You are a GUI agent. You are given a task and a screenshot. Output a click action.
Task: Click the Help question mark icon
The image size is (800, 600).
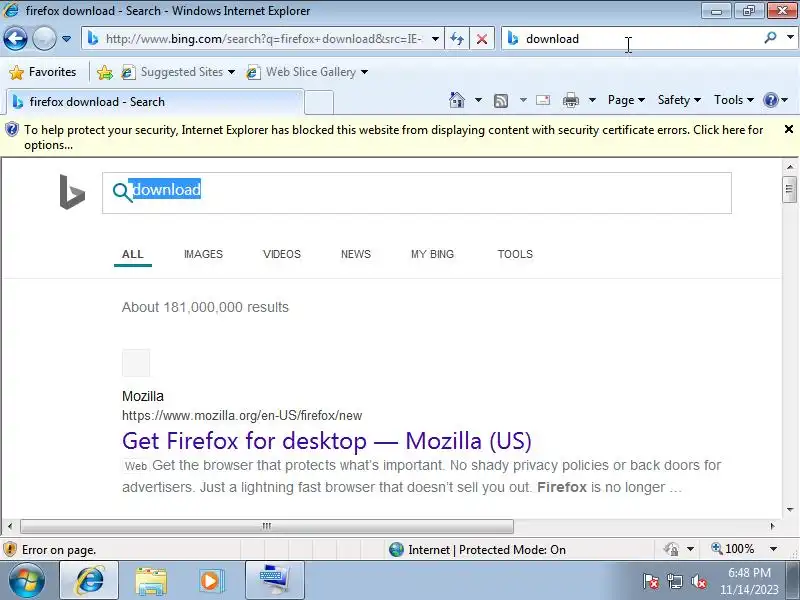(770, 100)
